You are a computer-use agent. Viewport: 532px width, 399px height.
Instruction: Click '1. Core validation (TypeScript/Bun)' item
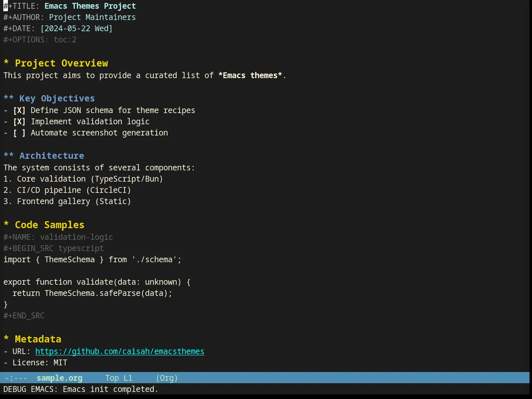83,179
